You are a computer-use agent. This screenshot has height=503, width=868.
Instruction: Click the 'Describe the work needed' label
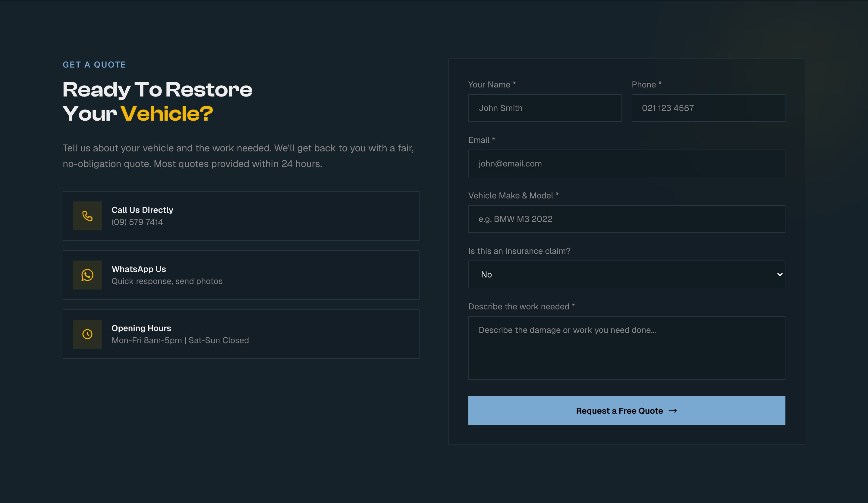point(521,307)
